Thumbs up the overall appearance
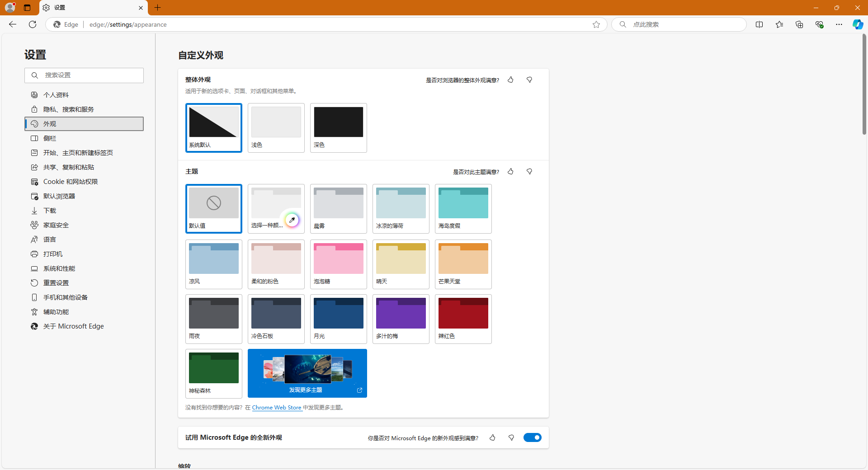 pos(510,80)
